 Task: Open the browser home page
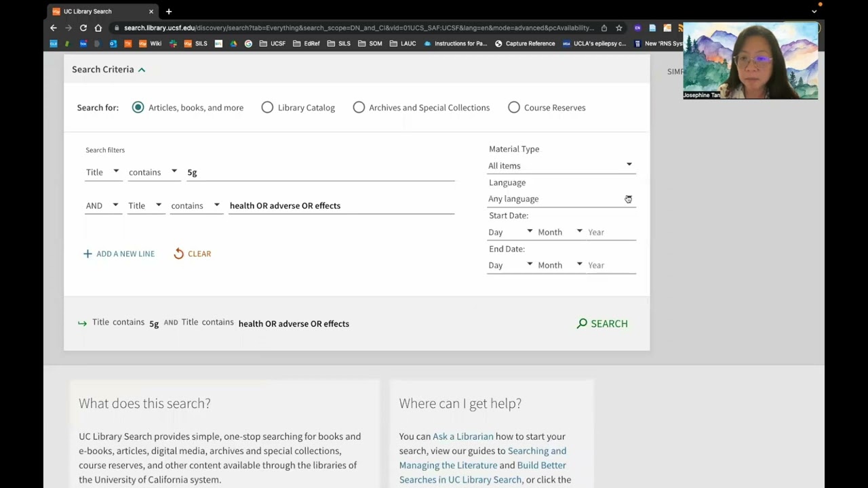coord(98,28)
